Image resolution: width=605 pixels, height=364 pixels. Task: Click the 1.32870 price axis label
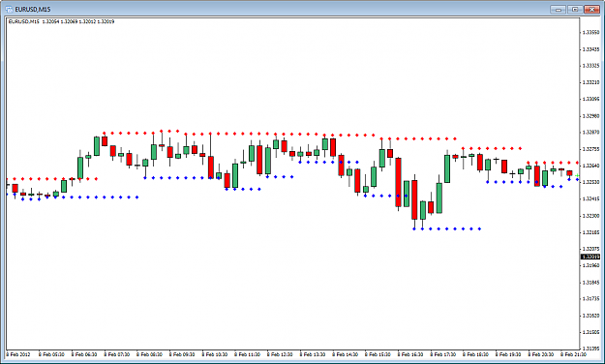(591, 133)
